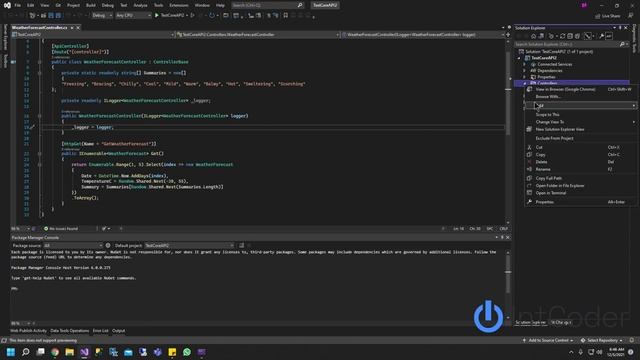Image resolution: width=640 pixels, height=360 pixels.
Task: Choose Properties in context menu
Action: coord(581,202)
